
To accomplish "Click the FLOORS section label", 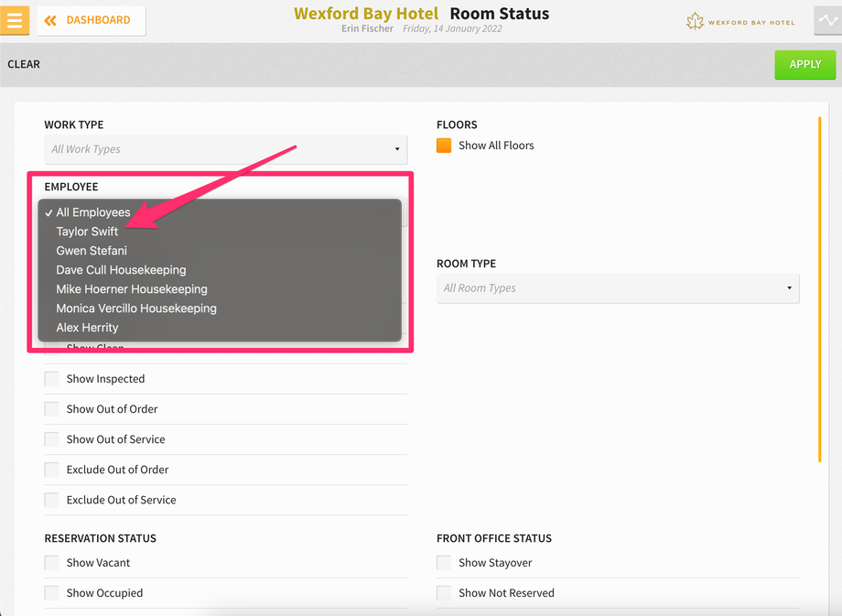I will (457, 124).
